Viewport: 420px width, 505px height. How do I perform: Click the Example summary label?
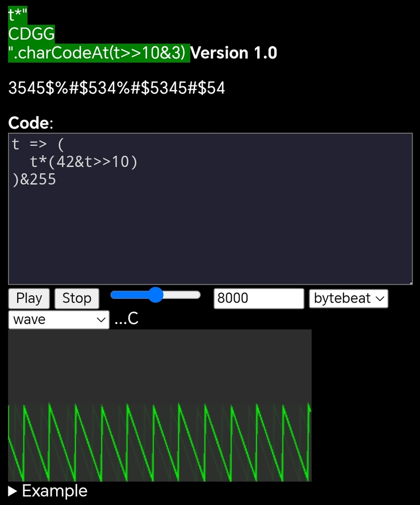54,491
